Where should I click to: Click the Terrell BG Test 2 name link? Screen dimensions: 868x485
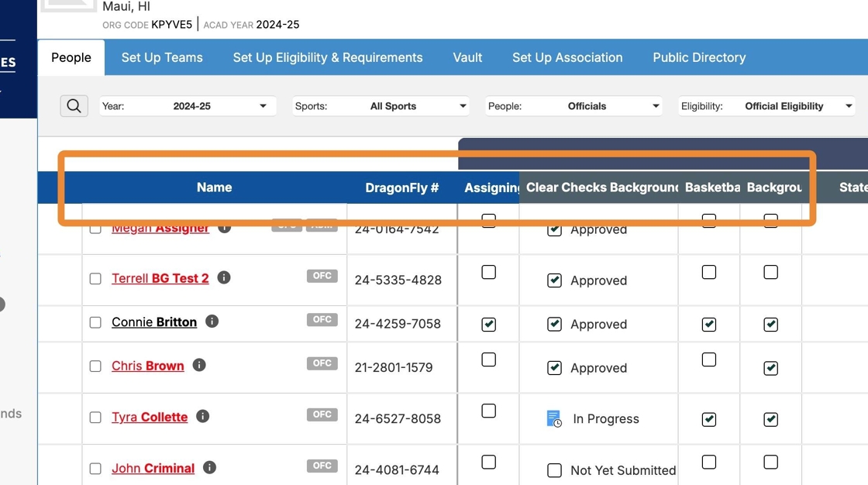160,278
